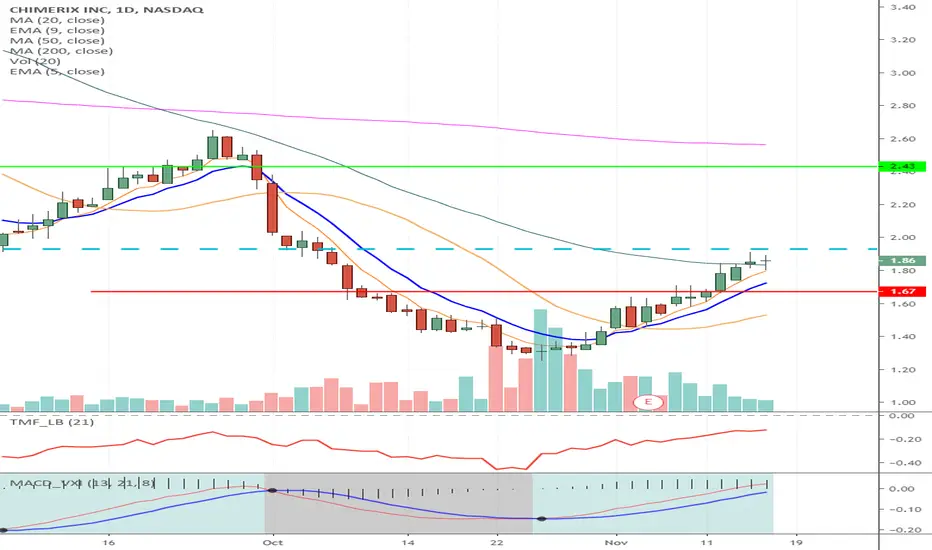Click the '11' date label on time axis
This screenshot has height=550, width=932.
point(706,542)
